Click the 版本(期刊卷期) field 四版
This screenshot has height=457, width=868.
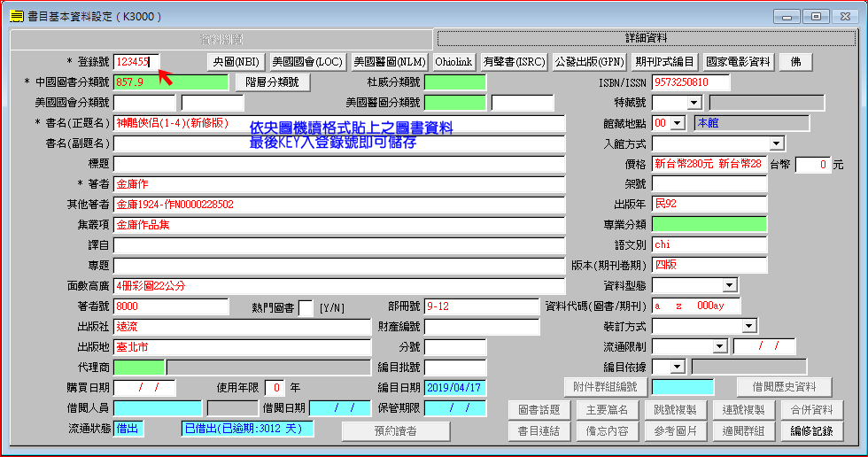709,265
